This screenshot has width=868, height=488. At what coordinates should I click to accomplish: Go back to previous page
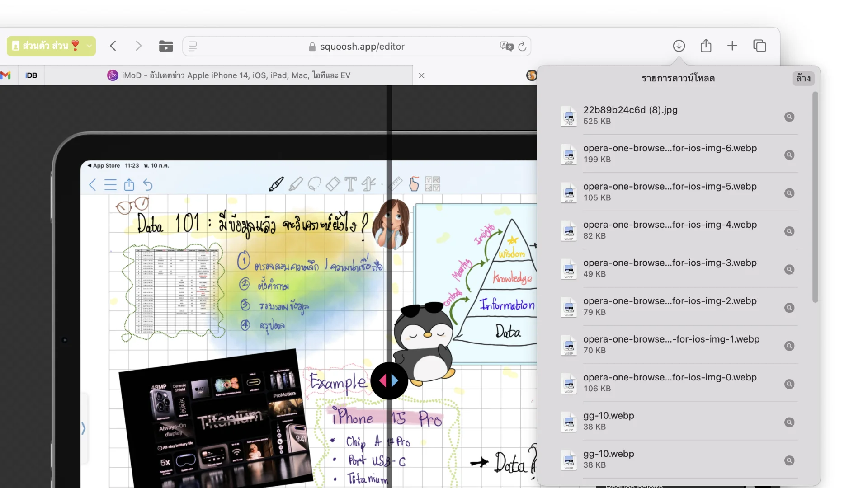[x=113, y=46]
